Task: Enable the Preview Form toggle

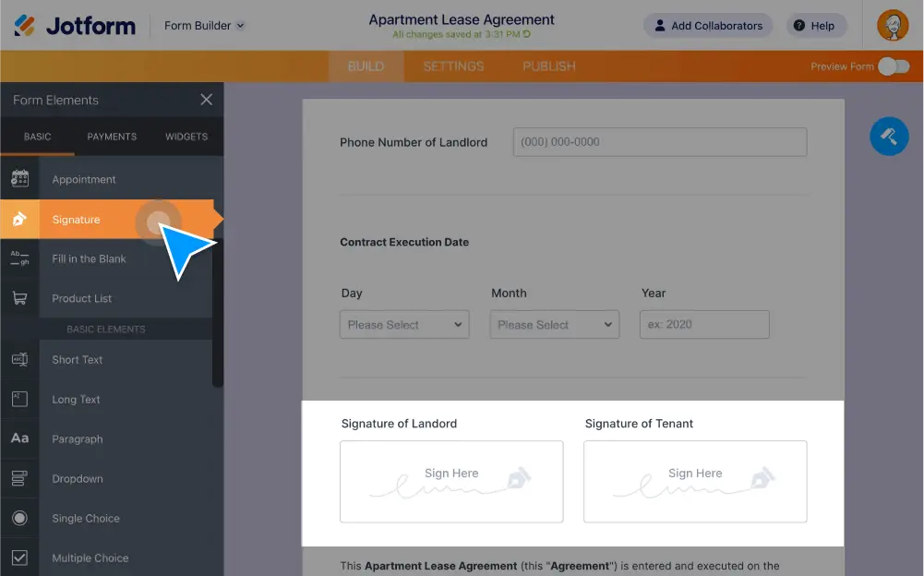Action: (893, 67)
